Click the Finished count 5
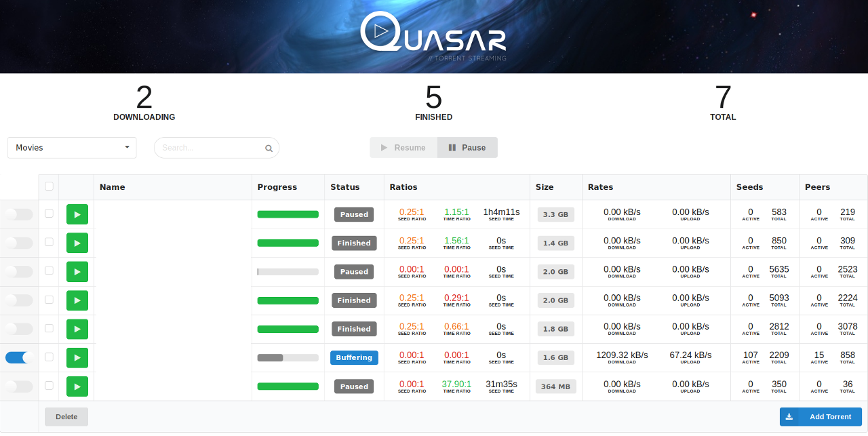This screenshot has width=868, height=436. (434, 98)
